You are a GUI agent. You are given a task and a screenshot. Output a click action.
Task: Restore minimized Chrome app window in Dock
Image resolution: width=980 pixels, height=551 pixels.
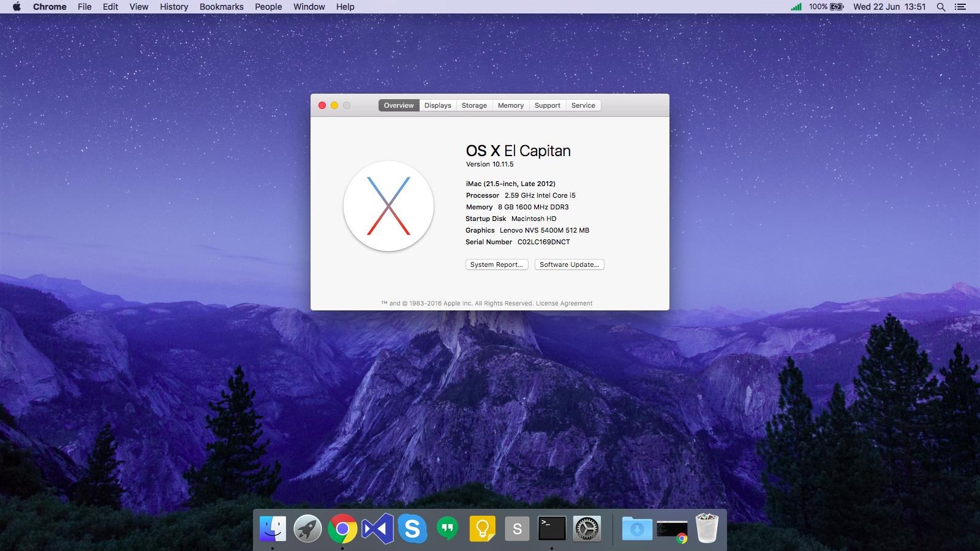pos(672,530)
